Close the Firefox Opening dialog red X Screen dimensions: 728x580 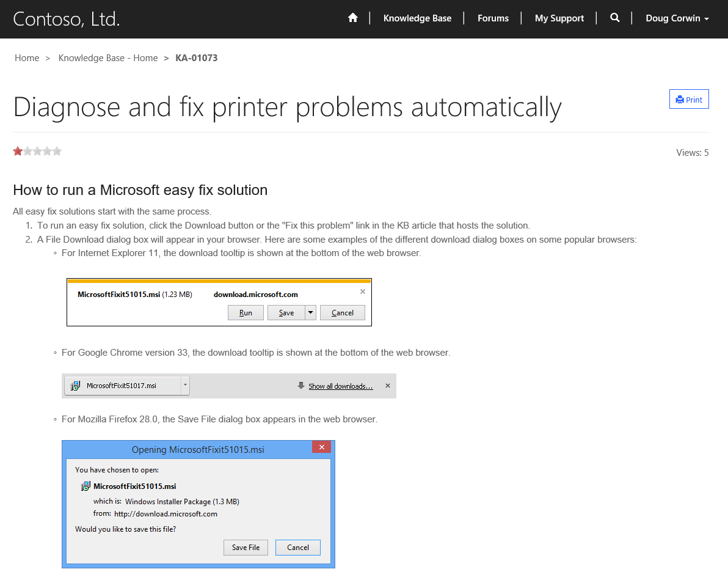point(321,447)
